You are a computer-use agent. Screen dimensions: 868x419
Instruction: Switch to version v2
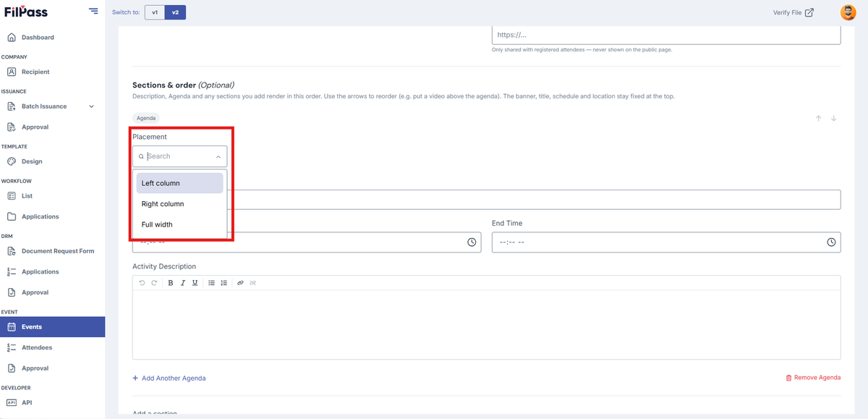pyautogui.click(x=175, y=12)
